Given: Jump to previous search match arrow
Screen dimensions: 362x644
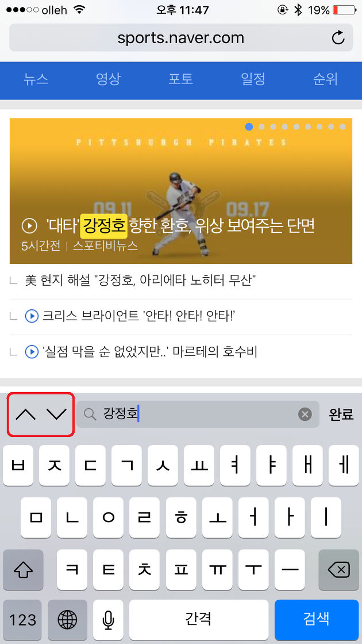Looking at the screenshot, I should click(x=25, y=415).
